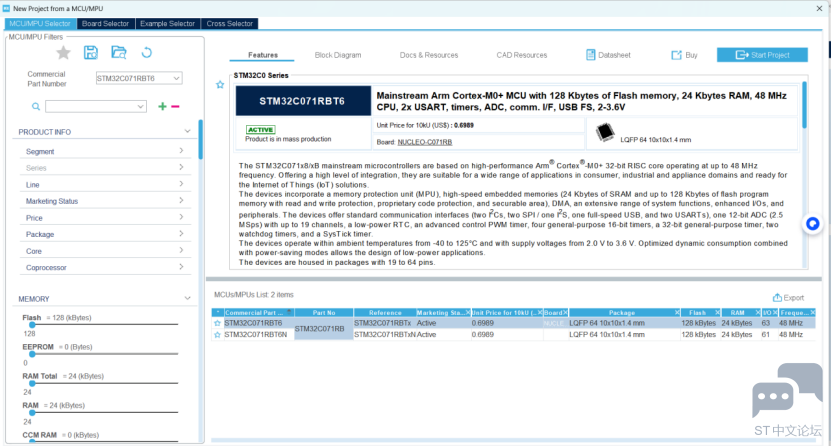Select the STM32C071RBT6N table row
831x446 pixels.
(x=513, y=335)
